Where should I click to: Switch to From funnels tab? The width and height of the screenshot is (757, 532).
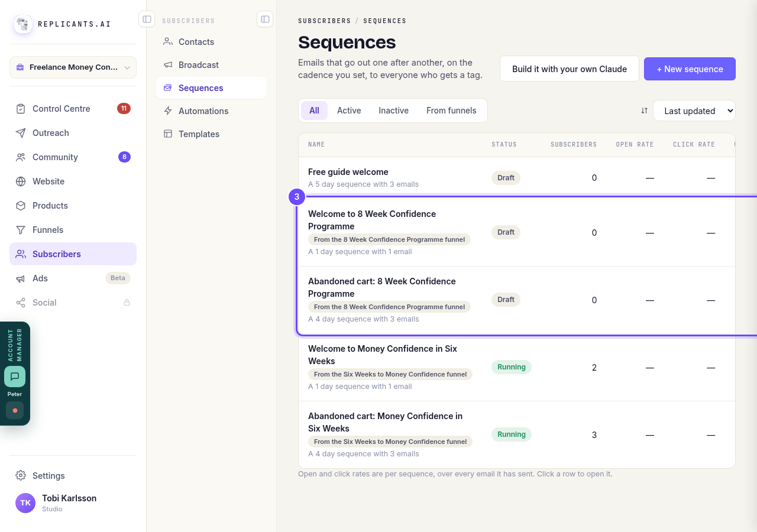[x=451, y=111]
